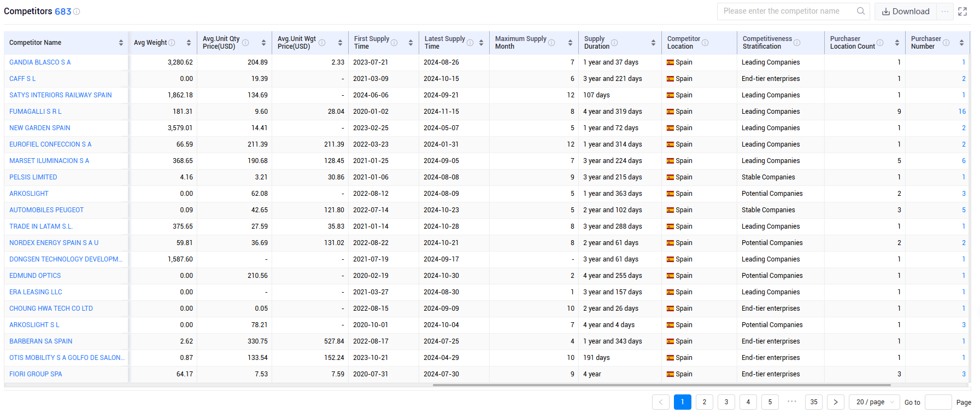Image resolution: width=980 pixels, height=413 pixels.
Task: Open FIORI GROUP SPA competitor link
Action: coord(36,374)
